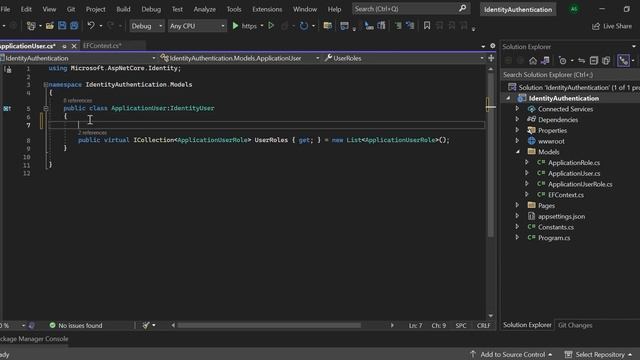Screen dimensions: 640x360
Task: Click the Undo arrow icon
Action: [x=91, y=26]
